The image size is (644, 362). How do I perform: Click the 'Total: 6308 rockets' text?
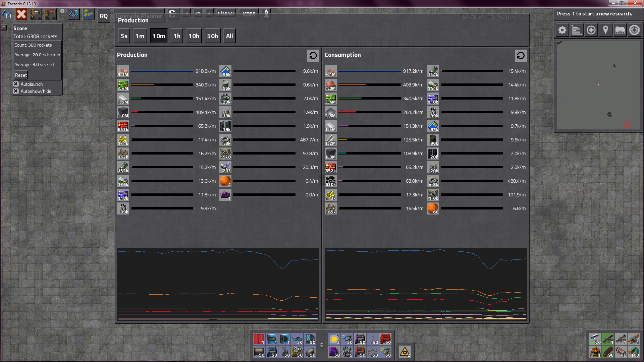35,37
